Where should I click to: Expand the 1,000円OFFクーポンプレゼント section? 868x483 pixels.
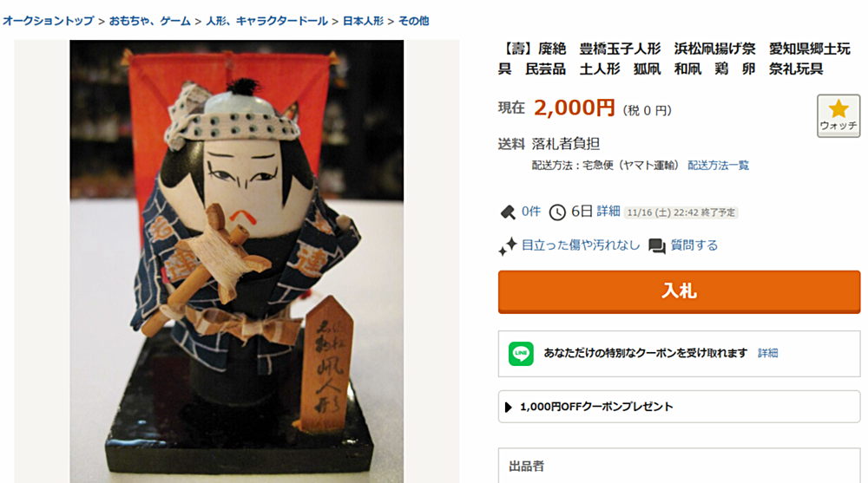[x=679, y=407]
